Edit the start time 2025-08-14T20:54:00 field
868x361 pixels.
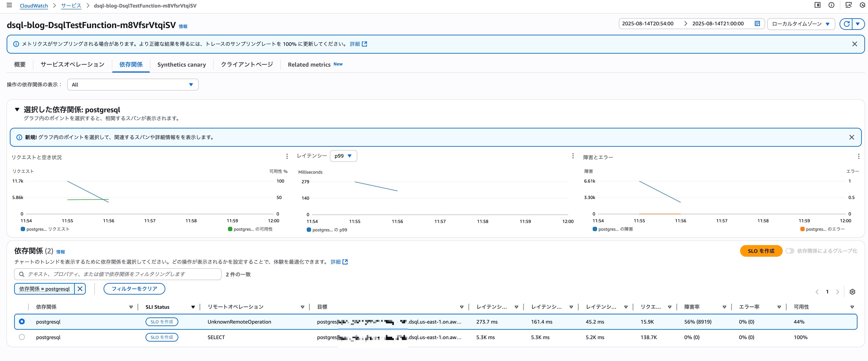648,24
